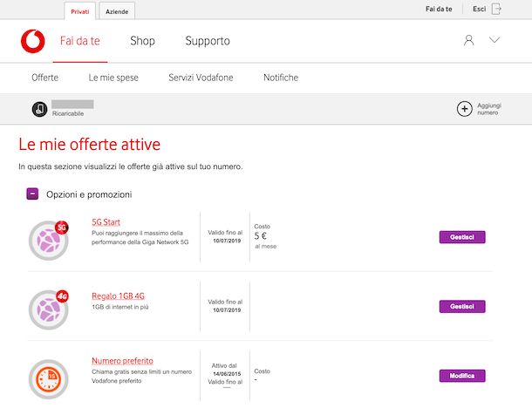Click the Le mie offerte attive heading
Image resolution: width=532 pixels, height=408 pixels.
(x=90, y=145)
